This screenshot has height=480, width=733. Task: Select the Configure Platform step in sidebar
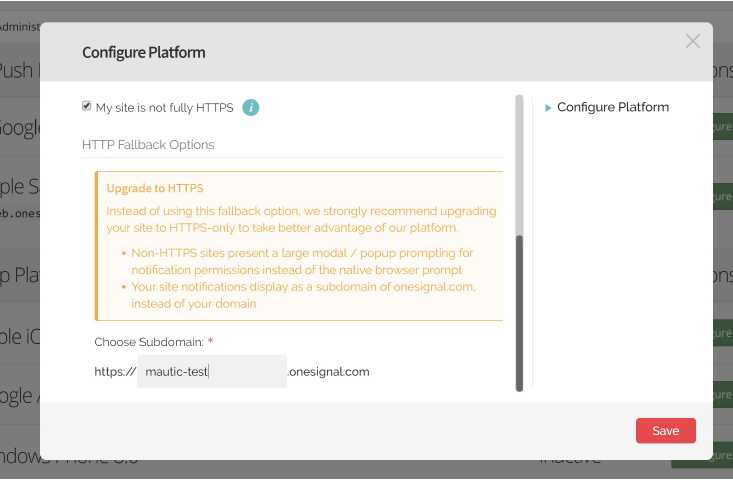[x=612, y=107]
